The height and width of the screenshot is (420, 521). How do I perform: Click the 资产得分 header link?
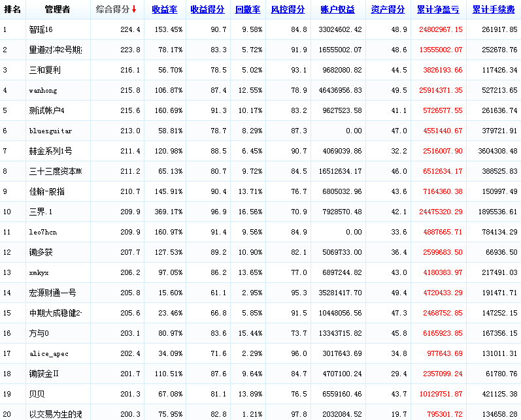388,10
